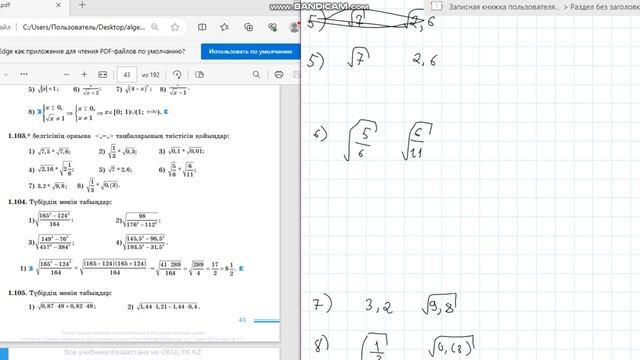
Task: Toggle the OneNote page checkbox icon
Action: 437,6
